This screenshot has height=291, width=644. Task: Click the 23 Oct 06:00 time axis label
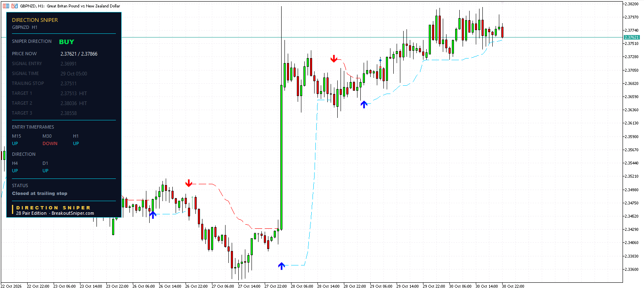(65, 286)
